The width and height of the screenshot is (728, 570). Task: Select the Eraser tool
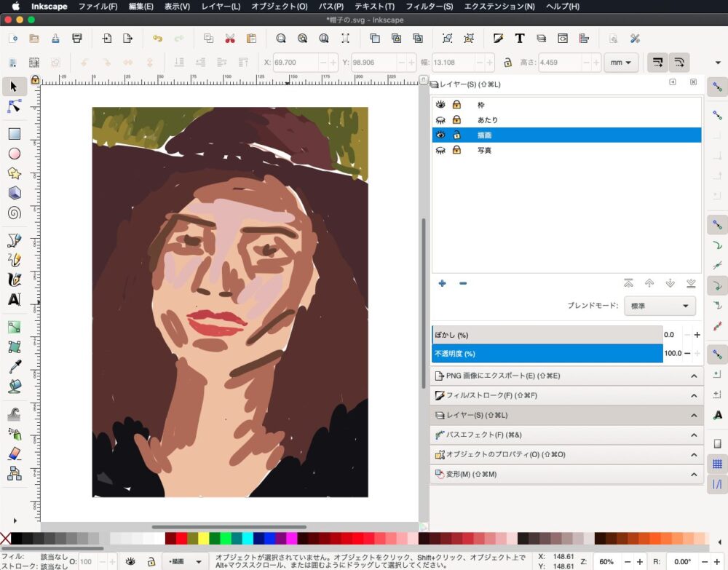coord(14,454)
